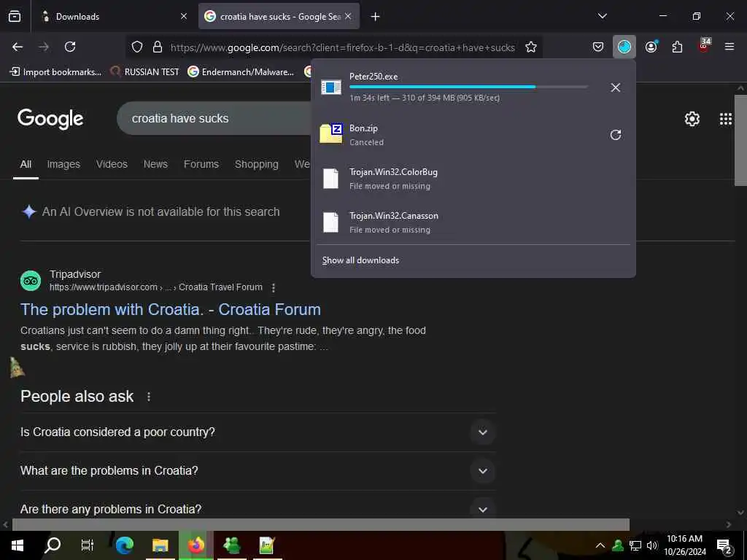Open the network tray icon
This screenshot has width=747, height=560.
point(635,545)
